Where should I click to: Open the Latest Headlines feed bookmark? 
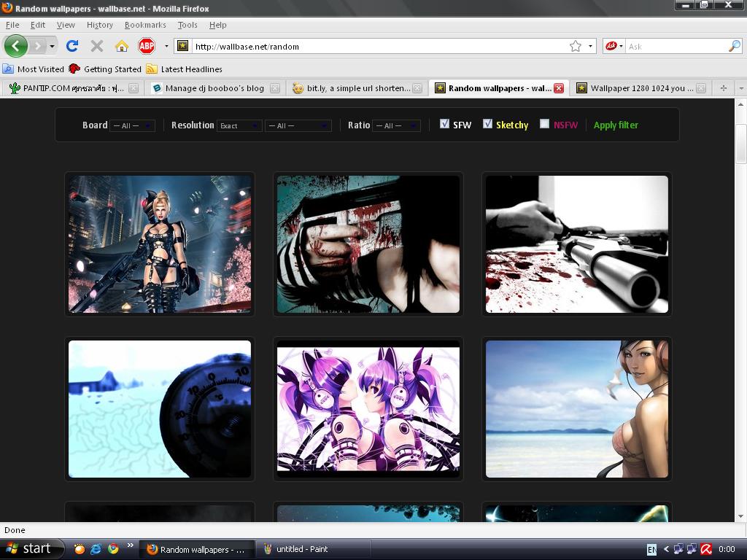(x=185, y=69)
